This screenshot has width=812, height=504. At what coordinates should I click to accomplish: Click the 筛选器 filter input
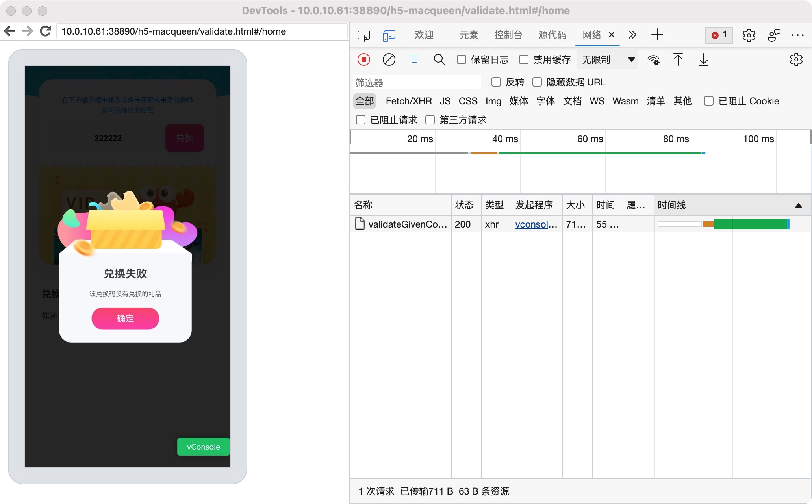point(417,82)
